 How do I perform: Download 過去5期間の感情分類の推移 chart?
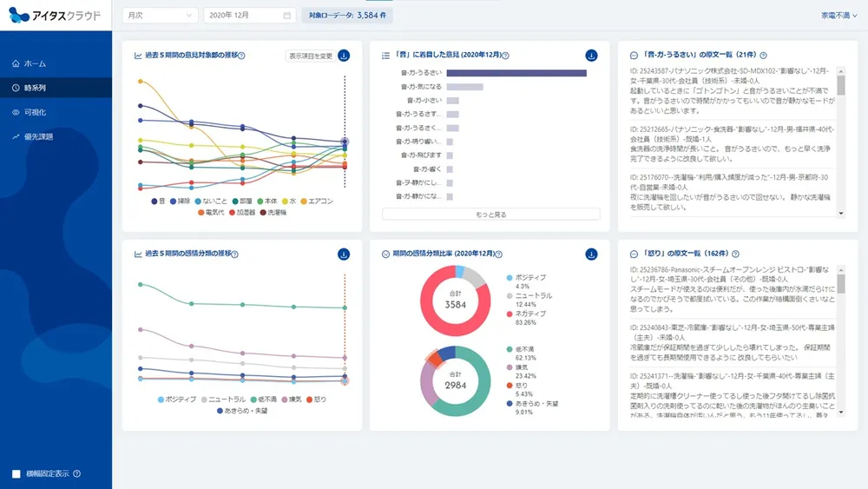(344, 254)
